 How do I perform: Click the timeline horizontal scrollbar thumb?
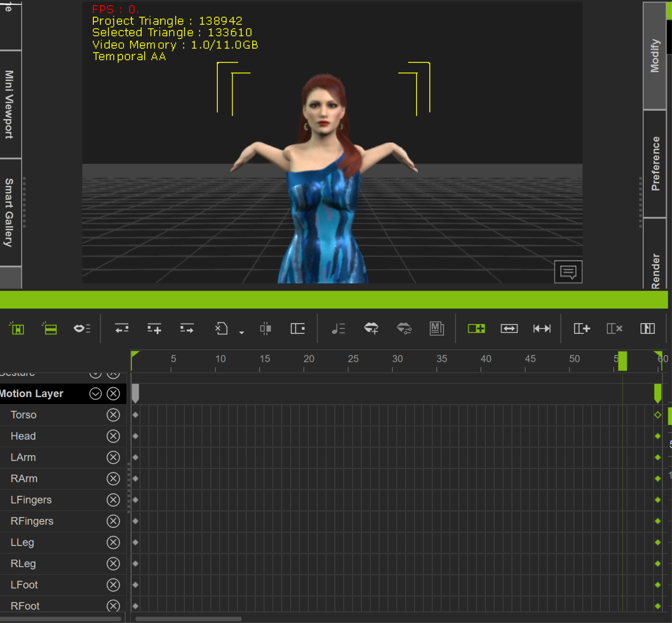(x=188, y=619)
